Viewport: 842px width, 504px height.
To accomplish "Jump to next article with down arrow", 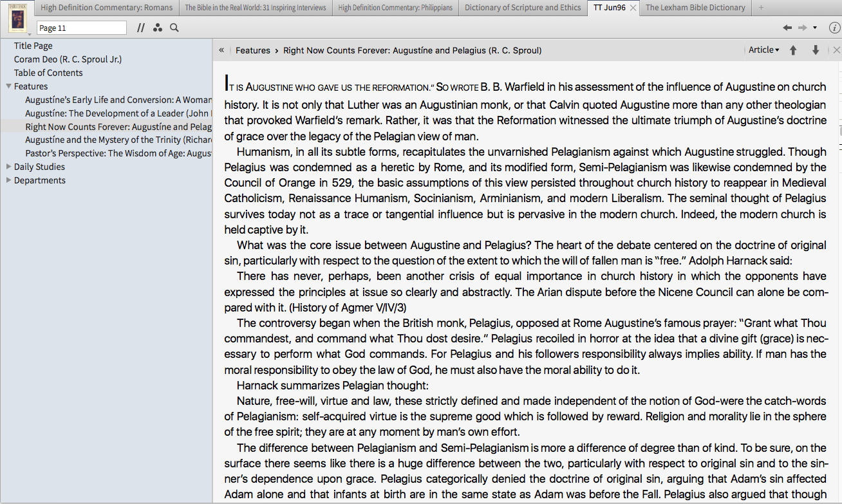I will point(815,50).
